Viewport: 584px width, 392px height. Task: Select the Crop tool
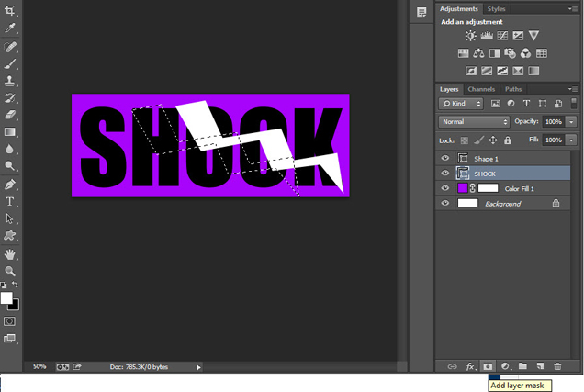pyautogui.click(x=10, y=10)
